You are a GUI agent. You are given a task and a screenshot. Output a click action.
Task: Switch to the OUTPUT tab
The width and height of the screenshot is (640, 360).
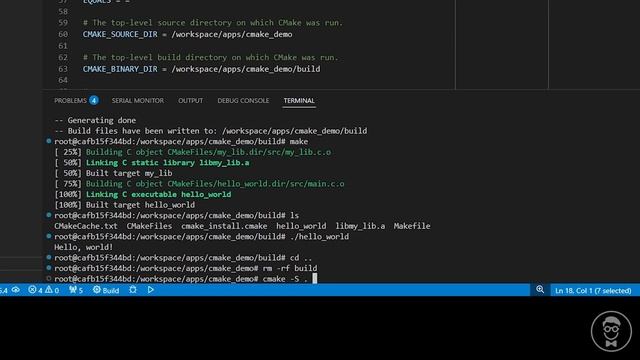(190, 100)
